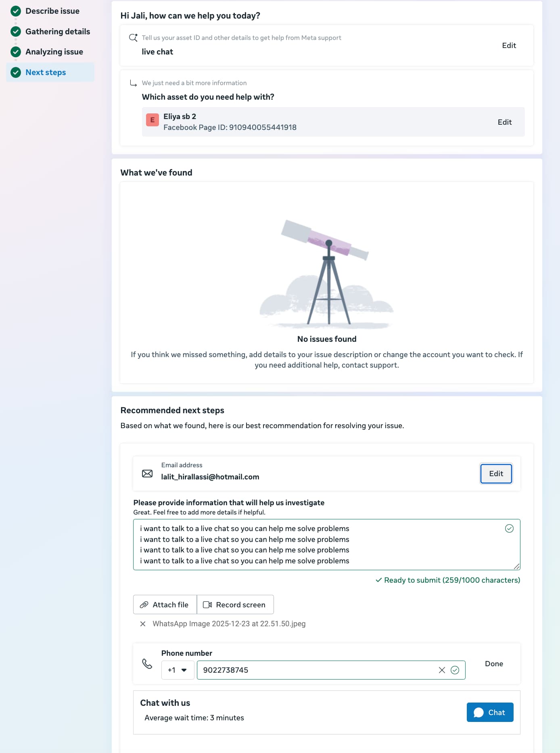Click the Describe issue step checkmark

16,11
